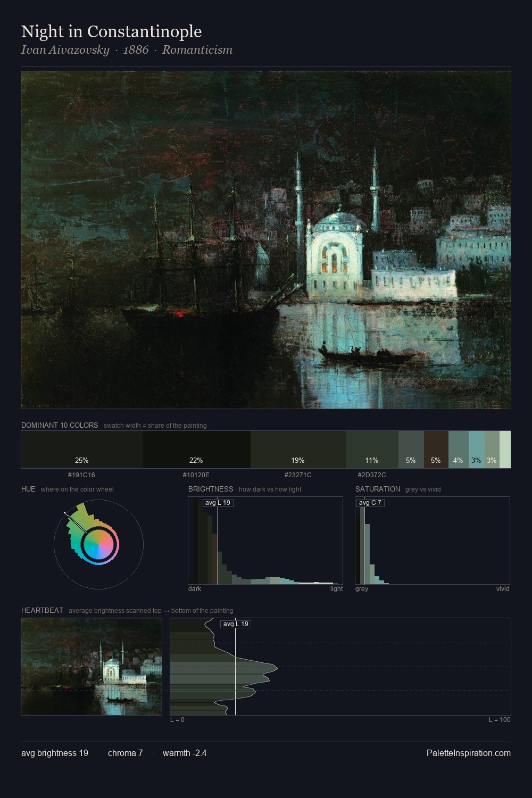
Task: Click the small heartbeat painting thumbnail
Action: [x=92, y=667]
